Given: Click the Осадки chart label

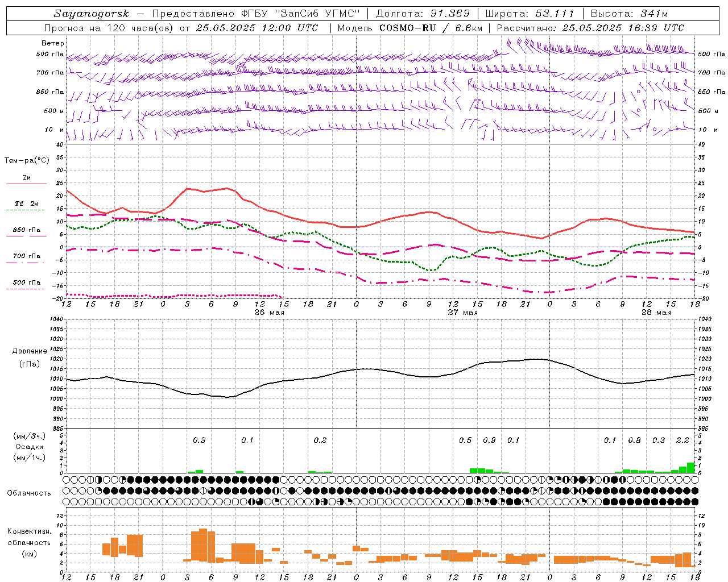Looking at the screenshot, I should [x=28, y=447].
